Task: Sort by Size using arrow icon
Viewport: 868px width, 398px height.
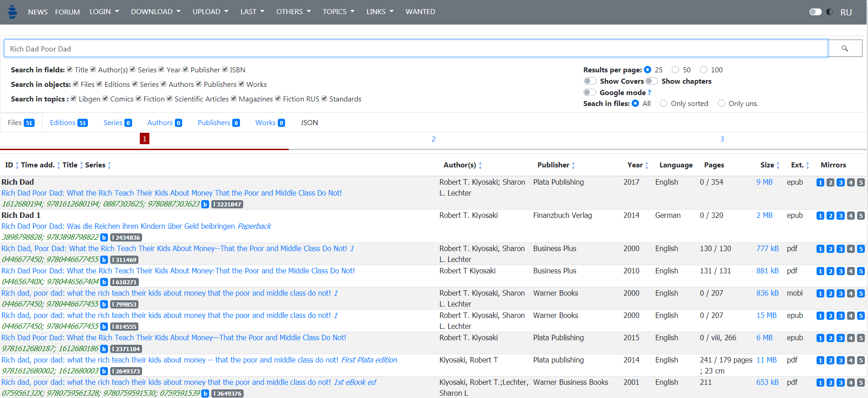Action: point(778,166)
